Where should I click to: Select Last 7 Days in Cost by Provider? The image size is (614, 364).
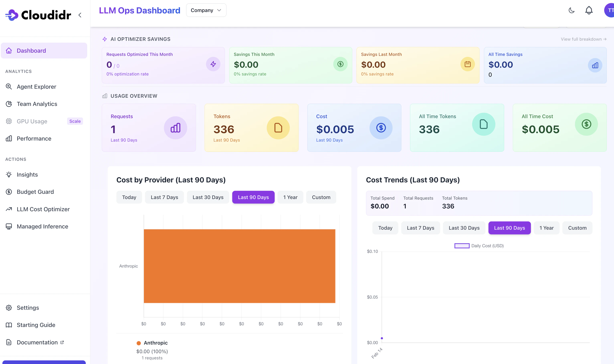(164, 197)
